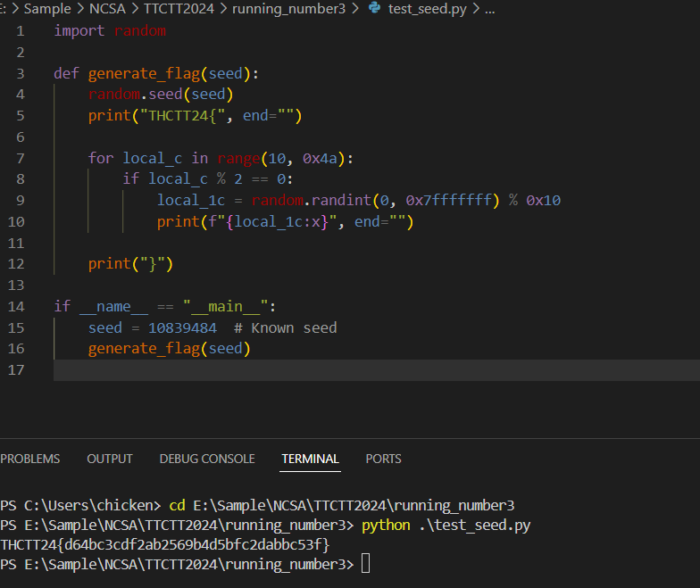Click the cd command in terminal
This screenshot has width=700, height=588.
click(x=177, y=505)
